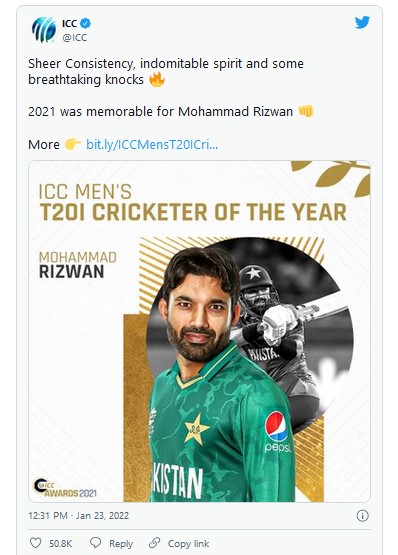Click the tweet text about Sheer Consistency
Image resolution: width=398 pixels, height=555 pixels.
pos(166,71)
